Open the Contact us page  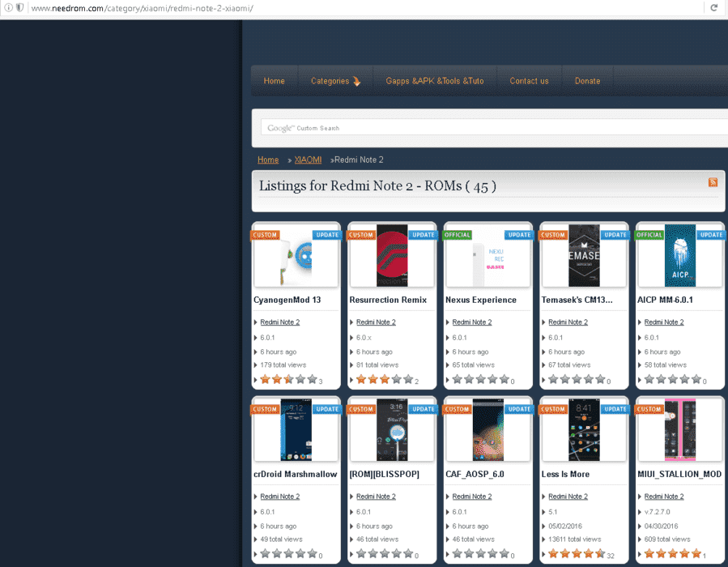[x=529, y=81]
